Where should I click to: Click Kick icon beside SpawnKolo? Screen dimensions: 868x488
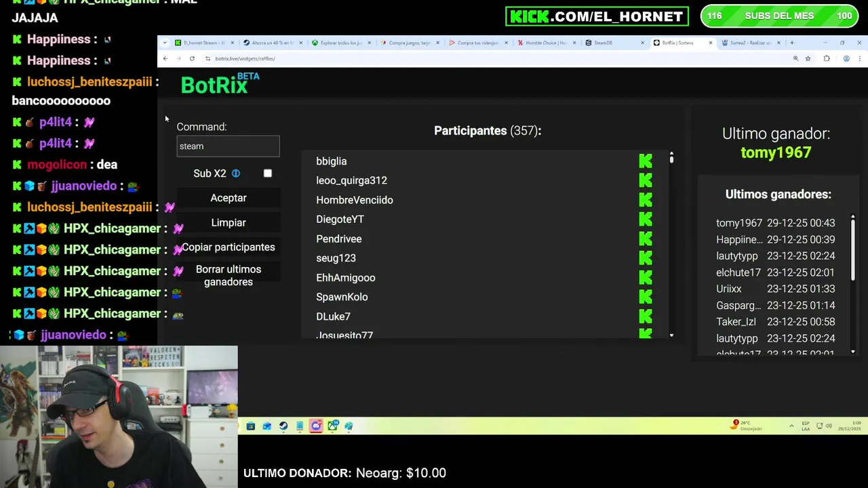(646, 297)
